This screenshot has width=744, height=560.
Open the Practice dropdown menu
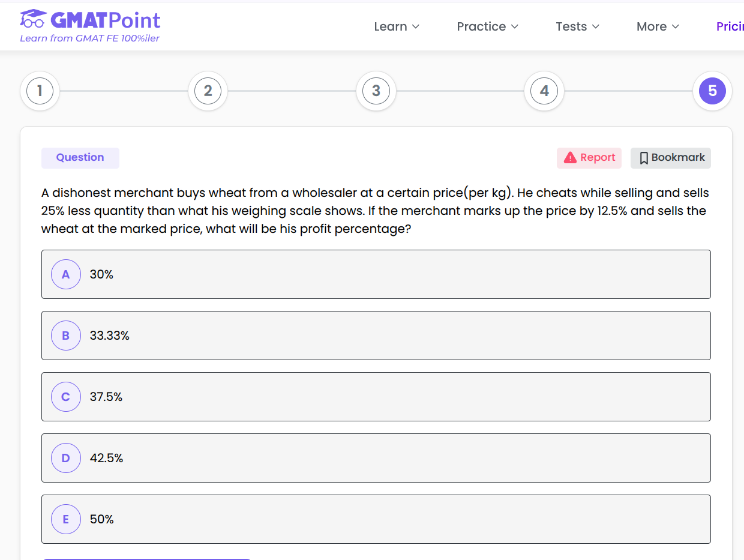pyautogui.click(x=487, y=26)
